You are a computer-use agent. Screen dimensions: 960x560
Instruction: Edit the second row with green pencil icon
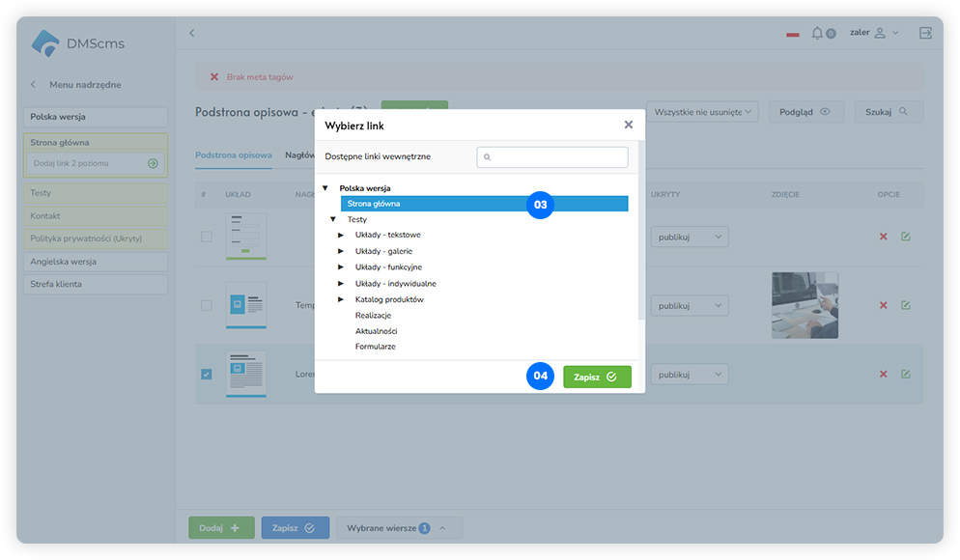[x=906, y=305]
